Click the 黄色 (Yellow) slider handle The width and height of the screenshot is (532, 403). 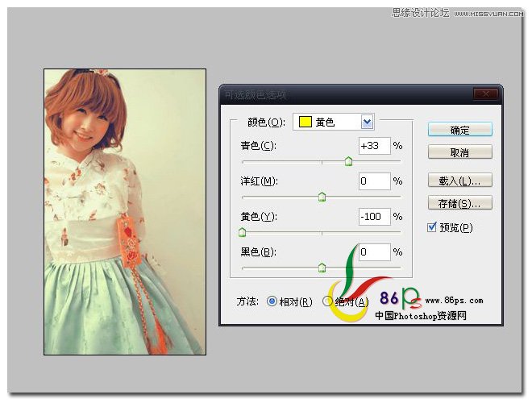242,232
